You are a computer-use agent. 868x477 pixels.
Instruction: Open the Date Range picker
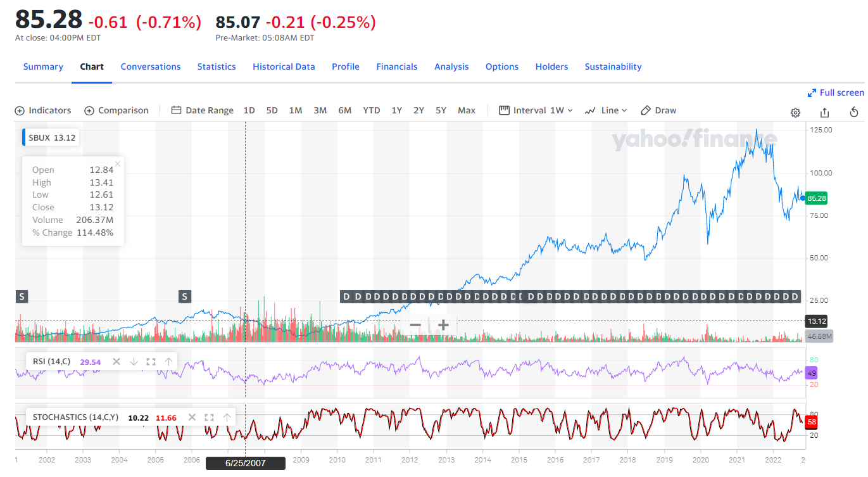pos(203,110)
